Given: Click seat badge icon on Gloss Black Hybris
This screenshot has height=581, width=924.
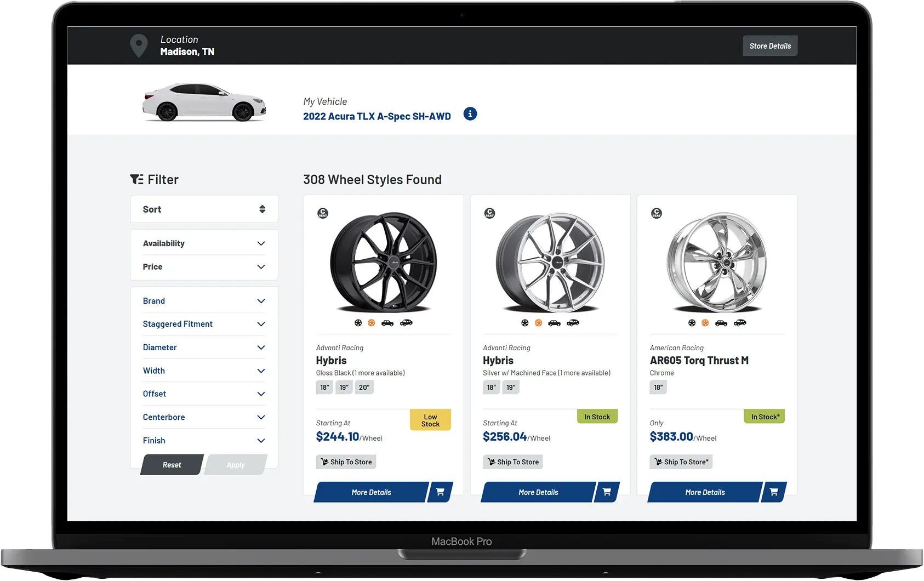Looking at the screenshot, I should pyautogui.click(x=323, y=213).
